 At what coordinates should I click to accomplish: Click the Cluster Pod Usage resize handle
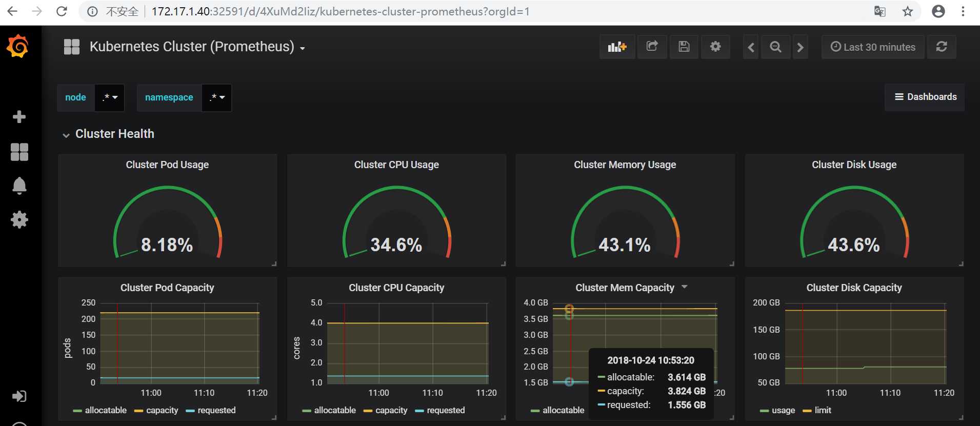(274, 264)
